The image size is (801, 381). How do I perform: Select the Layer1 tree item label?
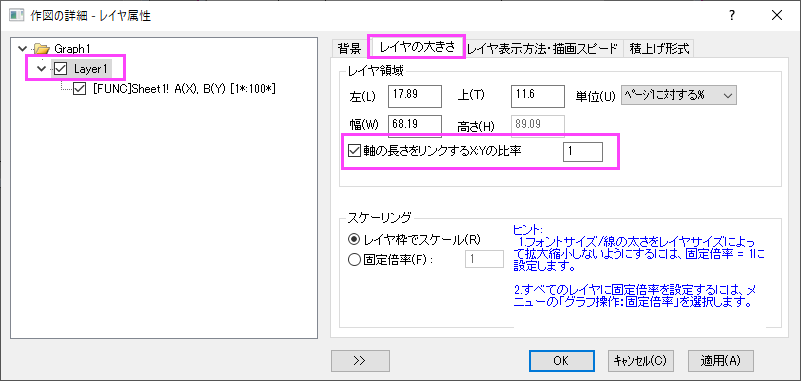pyautogui.click(x=90, y=68)
